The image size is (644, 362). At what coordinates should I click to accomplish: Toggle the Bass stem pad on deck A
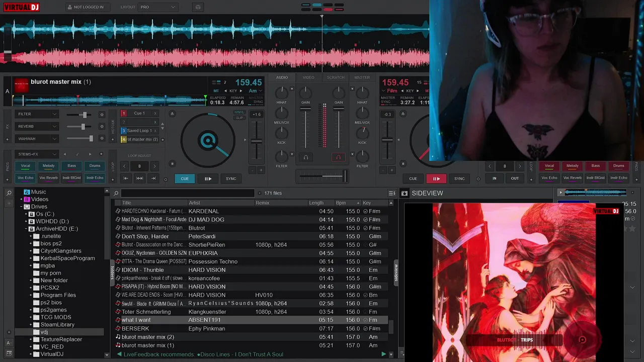click(x=71, y=166)
